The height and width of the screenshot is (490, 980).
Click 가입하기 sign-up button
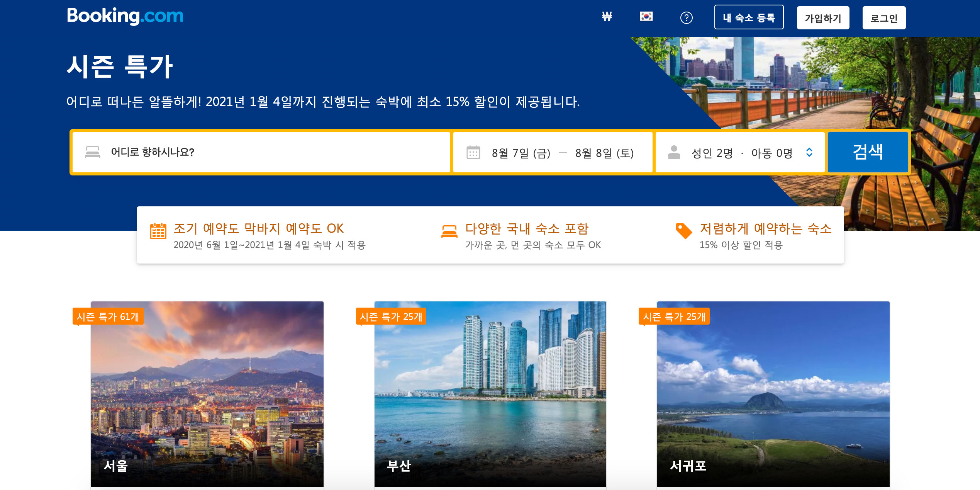[x=823, y=18]
